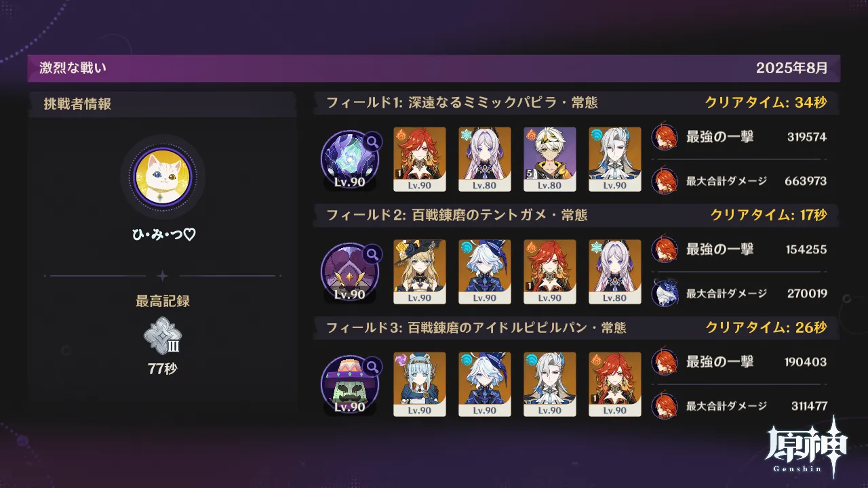Inspect Field 2 tortoise boss icon

point(351,271)
